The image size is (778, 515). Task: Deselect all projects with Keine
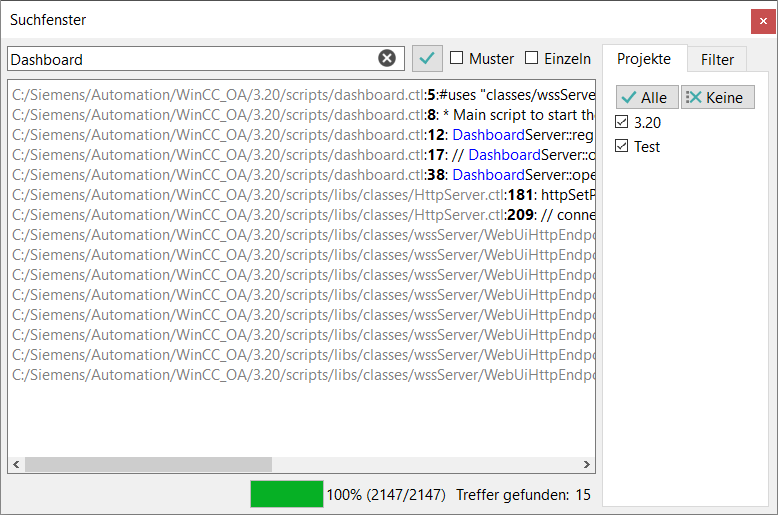coord(717,97)
